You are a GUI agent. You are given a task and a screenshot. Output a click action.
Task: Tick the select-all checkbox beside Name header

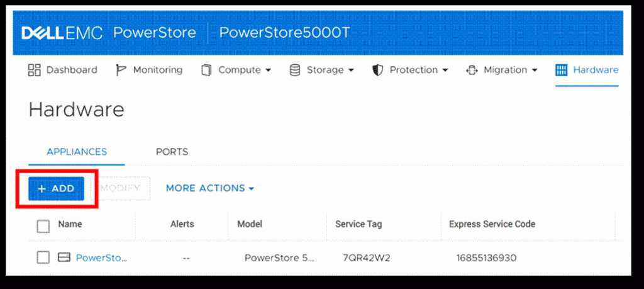pos(43,226)
